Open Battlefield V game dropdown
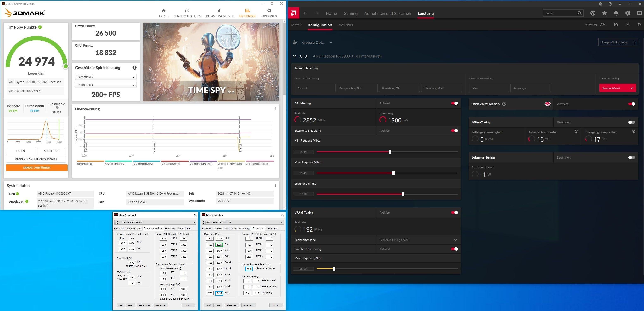 click(105, 77)
